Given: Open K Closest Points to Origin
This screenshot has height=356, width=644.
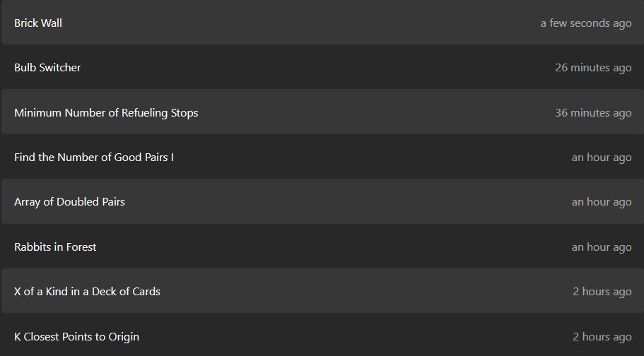Looking at the screenshot, I should click(x=77, y=337).
